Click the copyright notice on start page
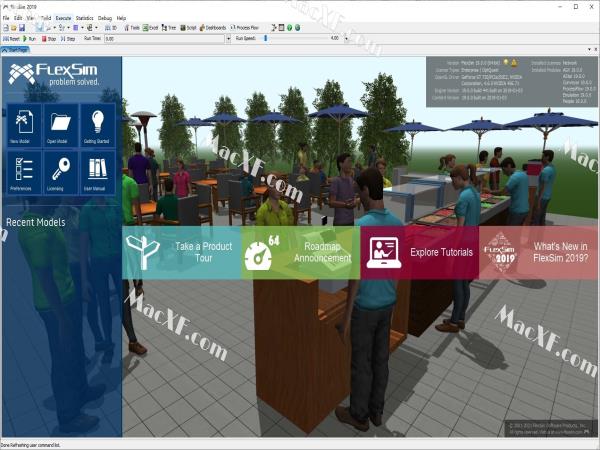 [549, 428]
